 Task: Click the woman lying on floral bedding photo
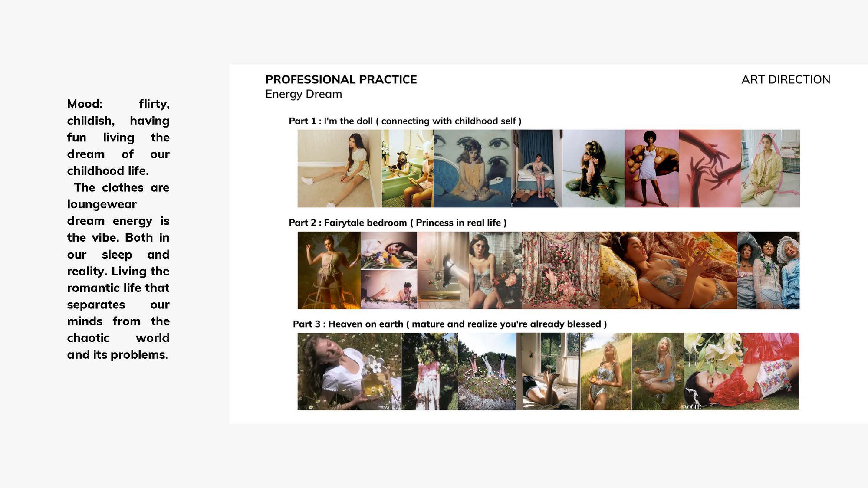click(x=668, y=270)
